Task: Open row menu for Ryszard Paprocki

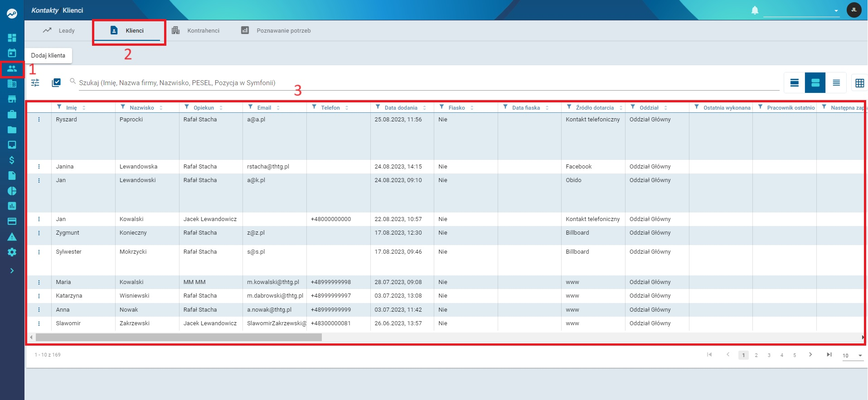Action: (x=39, y=120)
